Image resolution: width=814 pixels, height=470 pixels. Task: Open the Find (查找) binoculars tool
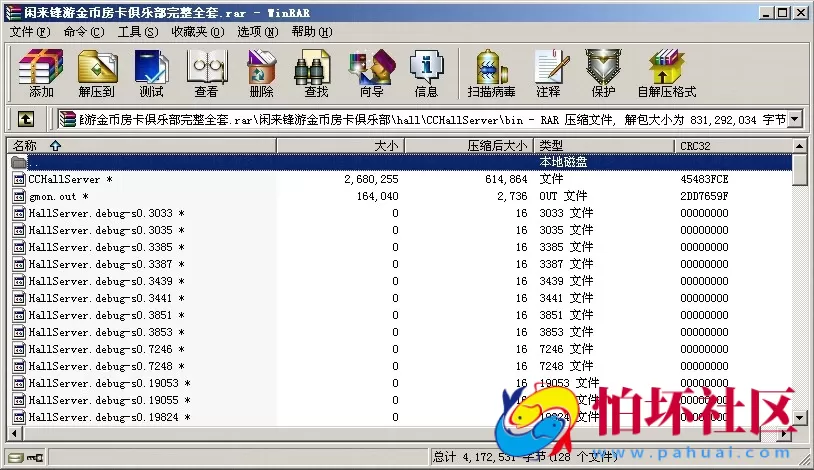tap(316, 73)
